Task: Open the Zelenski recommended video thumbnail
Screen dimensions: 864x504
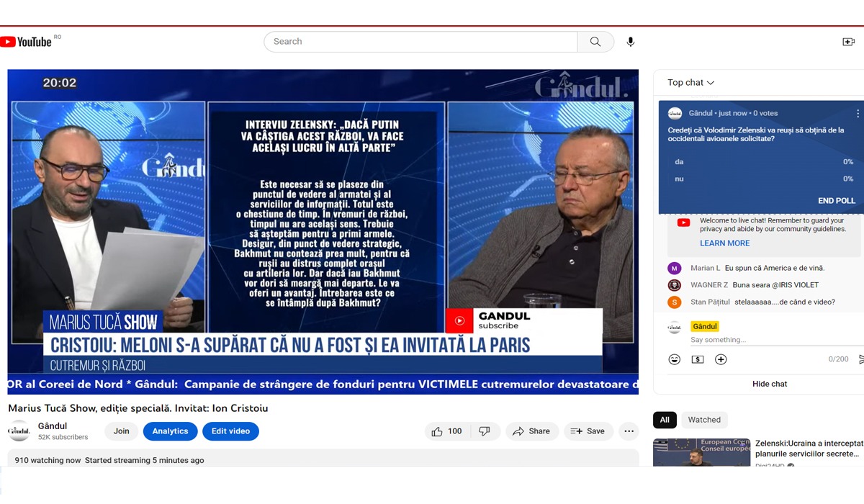Action: tap(701, 453)
